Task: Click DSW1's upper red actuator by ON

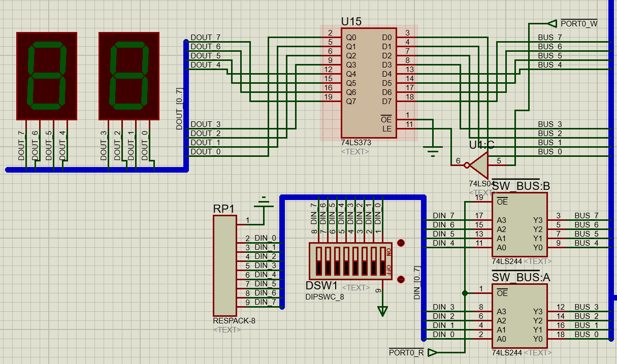Action: 401,243
